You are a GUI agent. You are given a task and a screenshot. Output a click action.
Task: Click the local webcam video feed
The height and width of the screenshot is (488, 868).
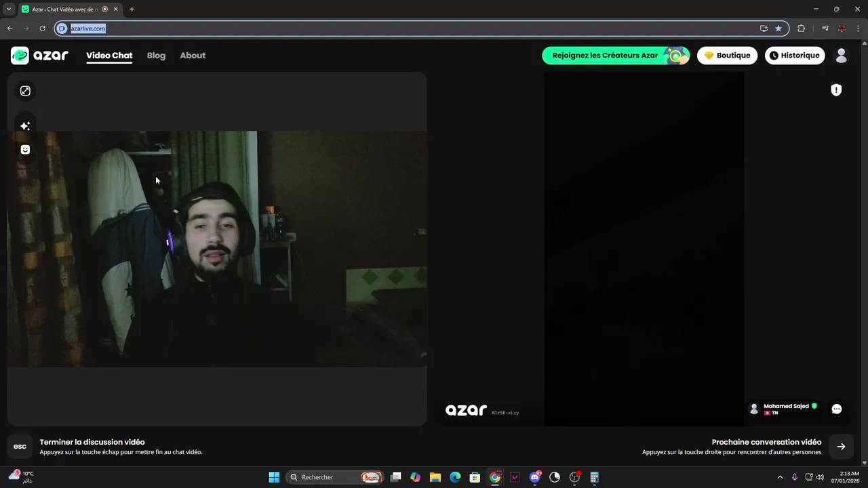[x=217, y=249]
